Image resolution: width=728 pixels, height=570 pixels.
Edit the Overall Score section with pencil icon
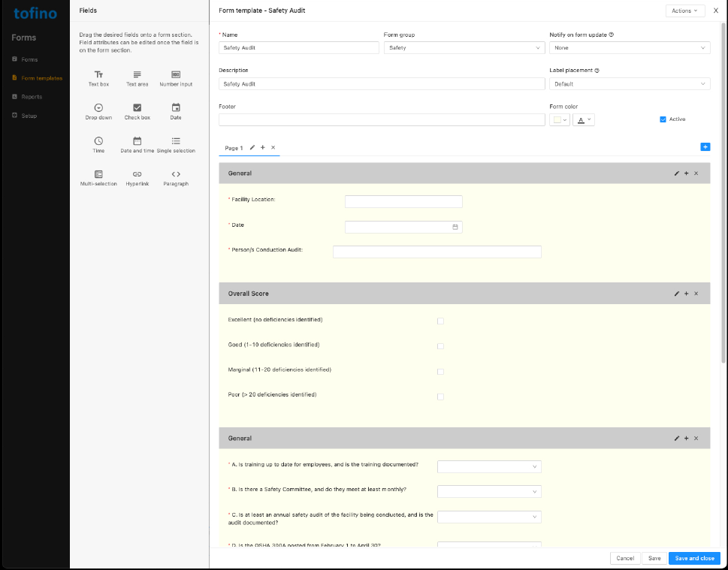677,294
